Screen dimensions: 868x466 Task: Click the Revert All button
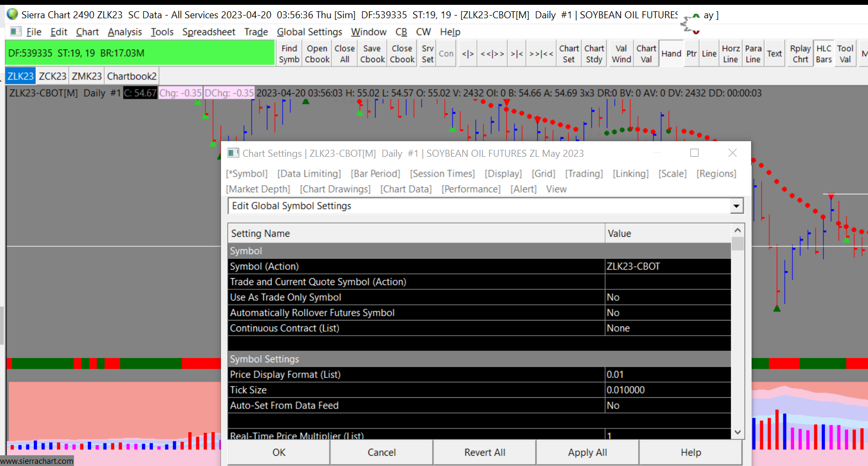pos(484,453)
